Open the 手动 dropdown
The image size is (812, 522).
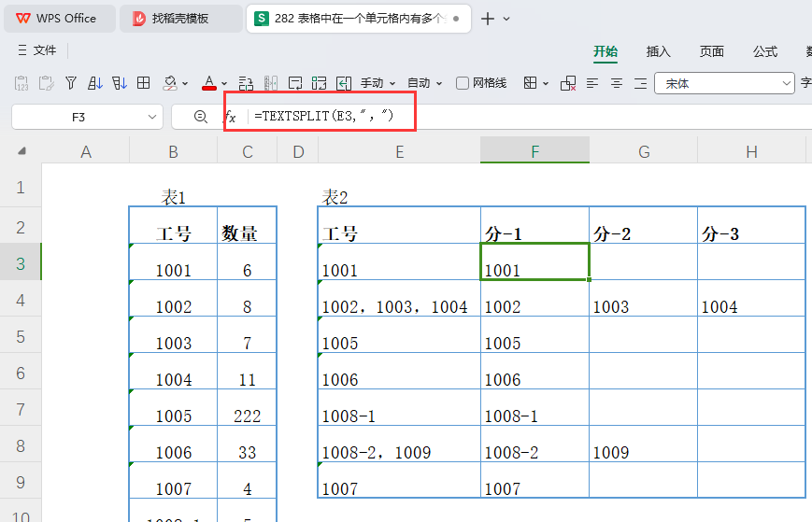(x=378, y=83)
